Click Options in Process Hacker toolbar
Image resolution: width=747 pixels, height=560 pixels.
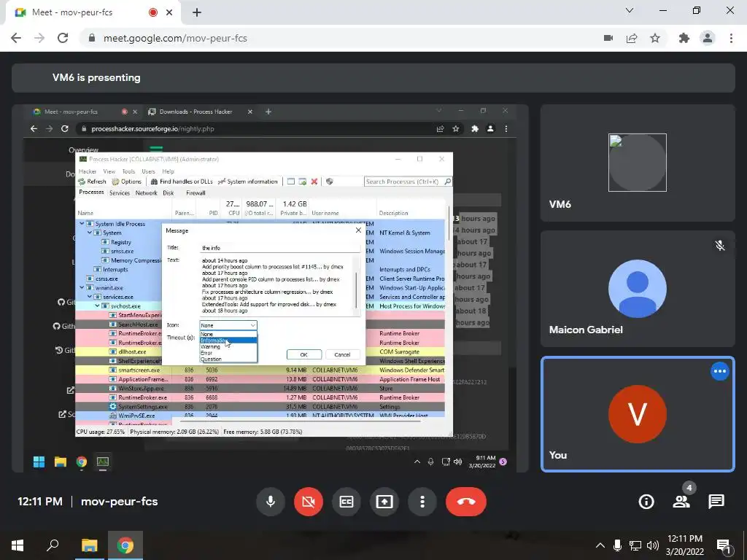coord(127,182)
